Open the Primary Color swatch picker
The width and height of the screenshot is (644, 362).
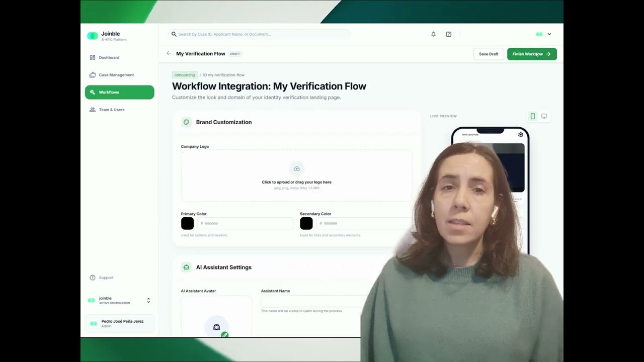187,223
